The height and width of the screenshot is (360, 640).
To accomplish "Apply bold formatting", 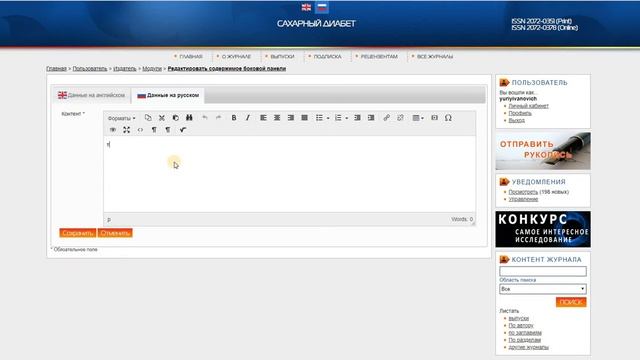I will tap(234, 118).
